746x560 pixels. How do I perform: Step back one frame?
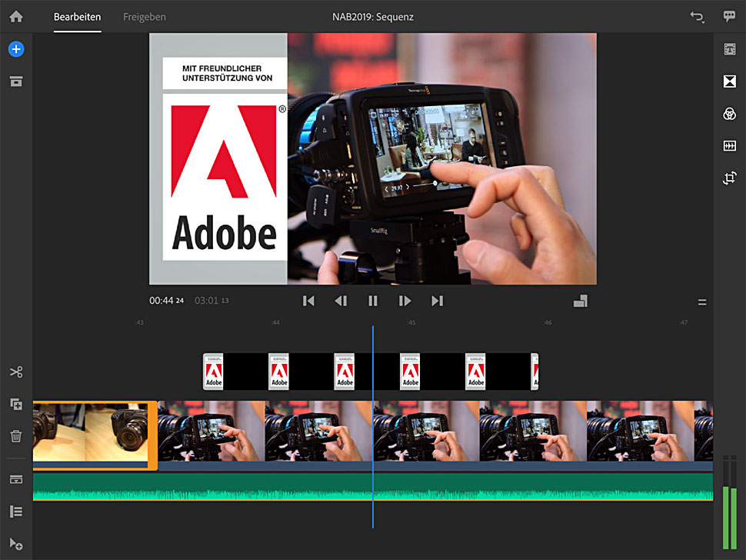click(x=341, y=301)
